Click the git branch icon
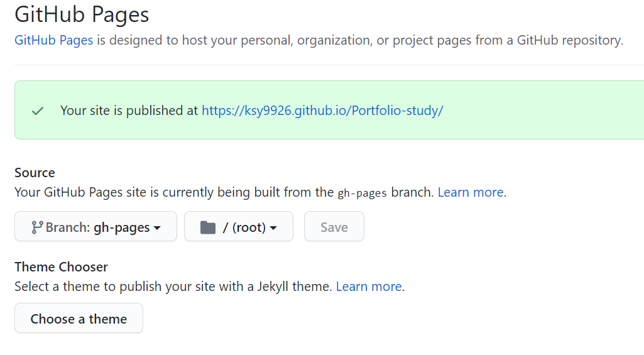 37,227
